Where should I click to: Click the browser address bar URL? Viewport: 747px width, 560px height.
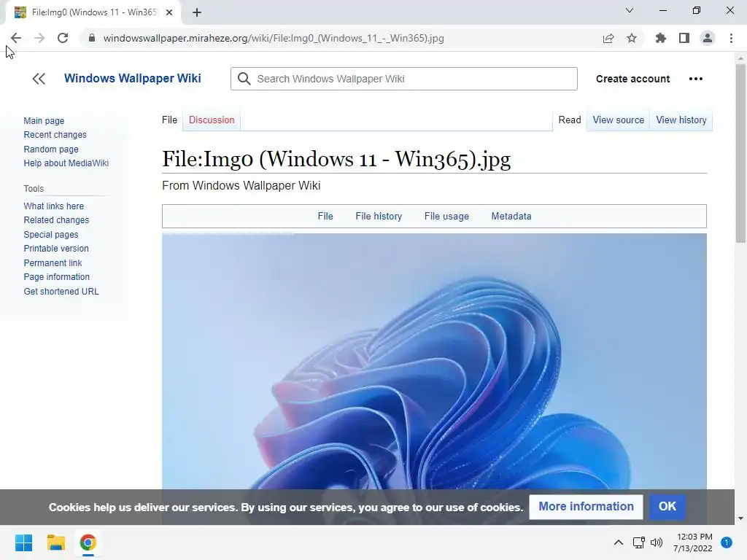pyautogui.click(x=274, y=38)
